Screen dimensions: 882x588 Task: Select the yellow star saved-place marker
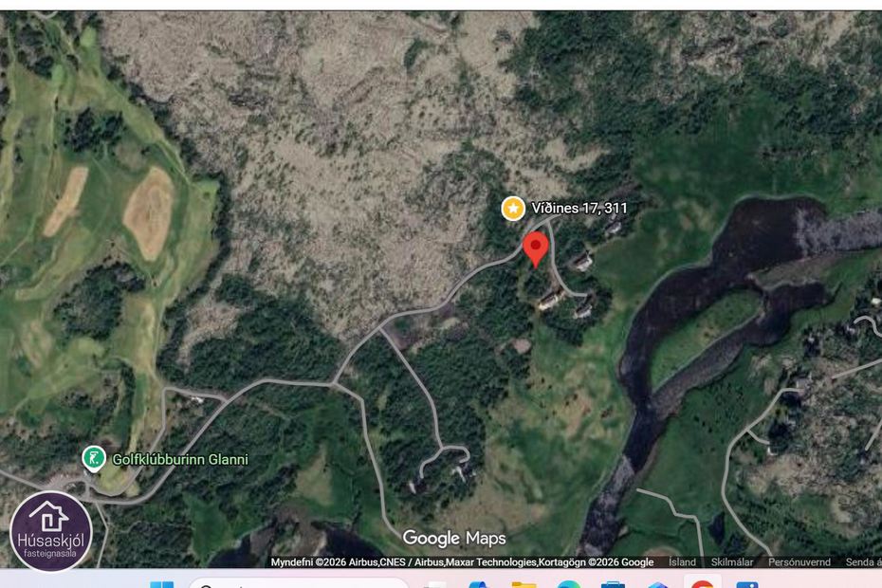[513, 209]
